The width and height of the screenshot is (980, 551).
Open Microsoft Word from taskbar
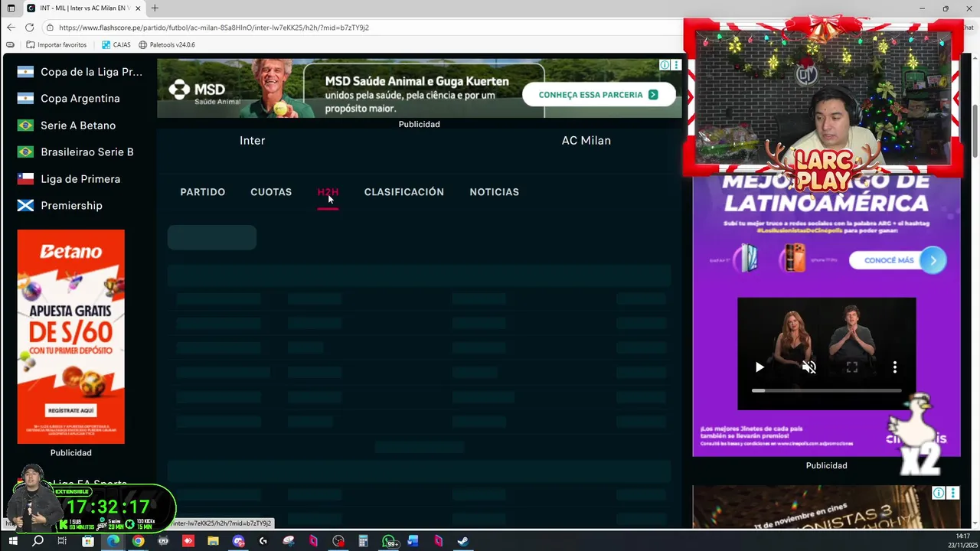click(x=413, y=541)
